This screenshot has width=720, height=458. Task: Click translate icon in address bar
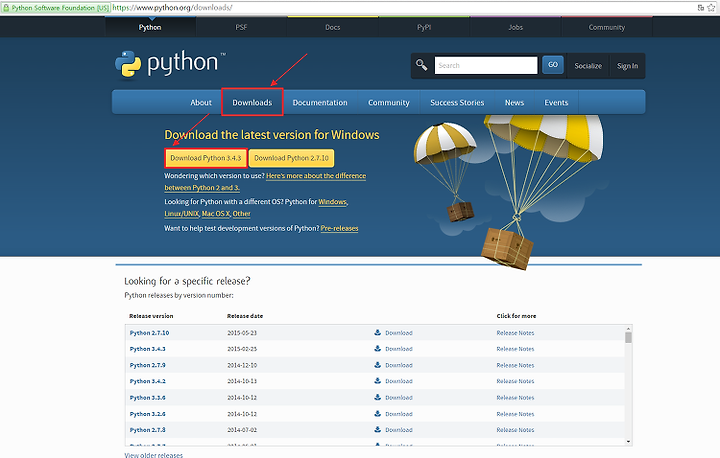[x=701, y=7]
